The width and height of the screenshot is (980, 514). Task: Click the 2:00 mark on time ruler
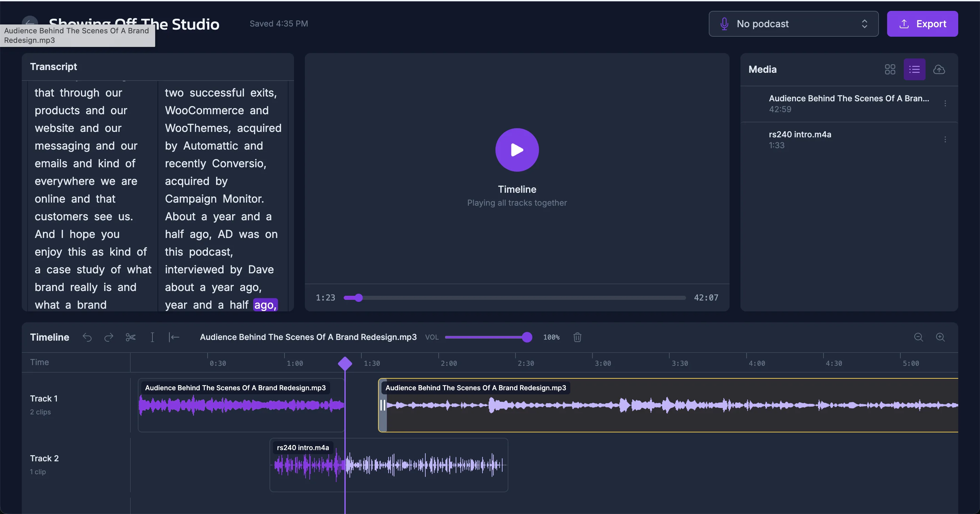(448, 363)
